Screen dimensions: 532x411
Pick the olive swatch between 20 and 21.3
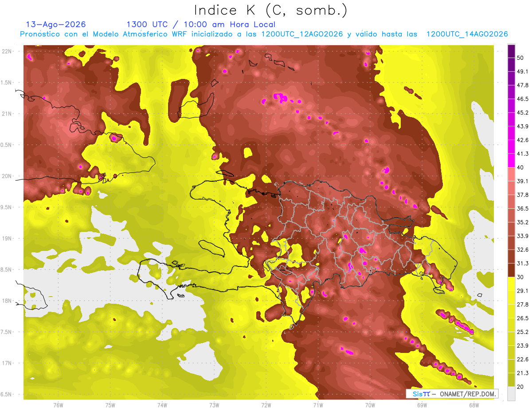coord(511,380)
